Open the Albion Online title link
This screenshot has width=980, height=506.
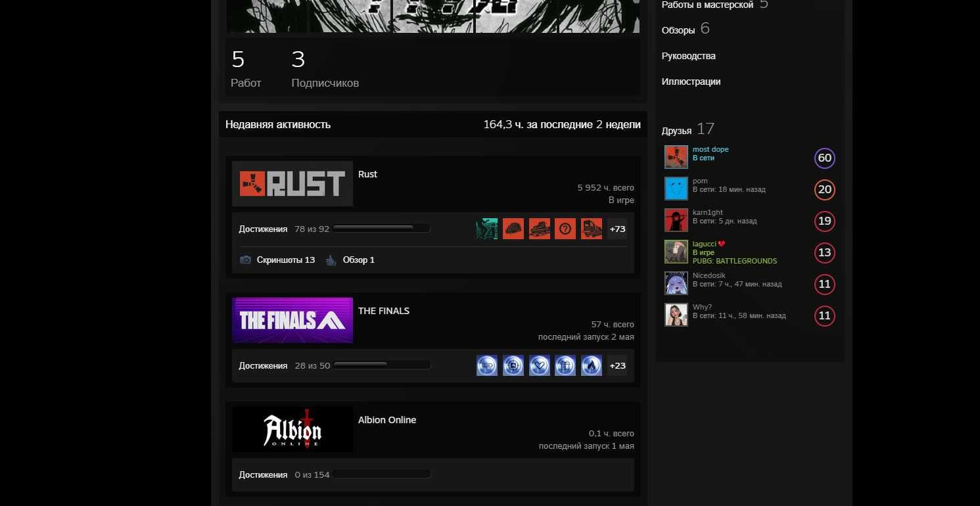pyautogui.click(x=387, y=420)
